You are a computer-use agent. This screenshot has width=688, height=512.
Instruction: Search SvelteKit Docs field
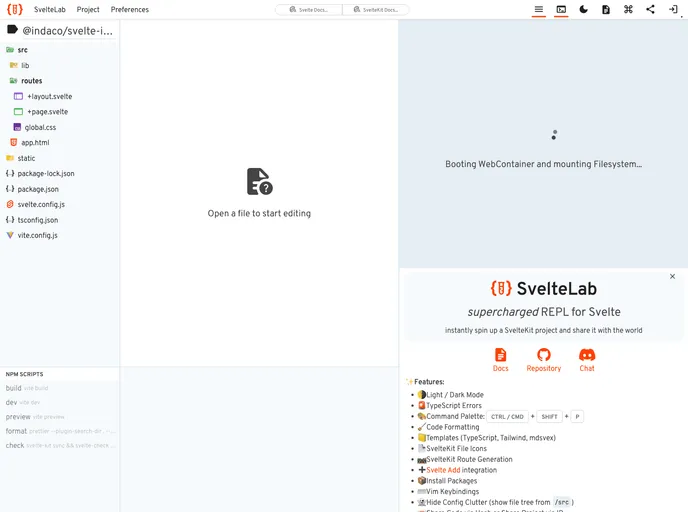point(376,10)
